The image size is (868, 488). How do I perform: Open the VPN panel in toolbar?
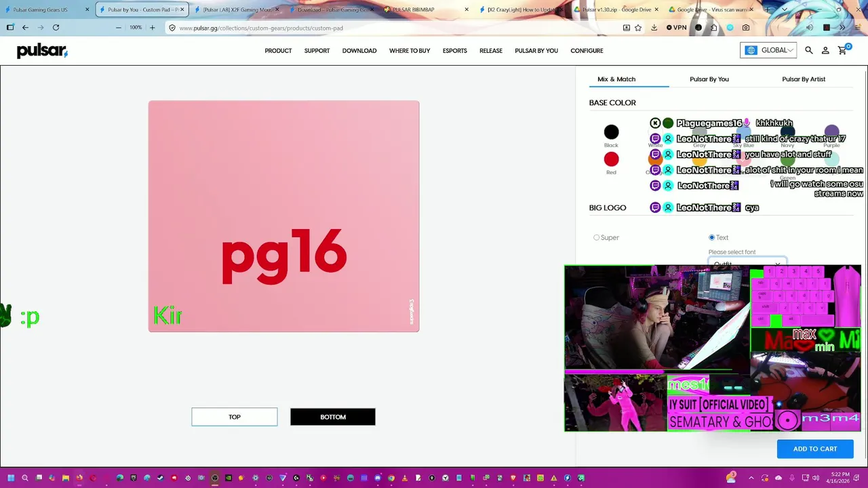tap(676, 28)
